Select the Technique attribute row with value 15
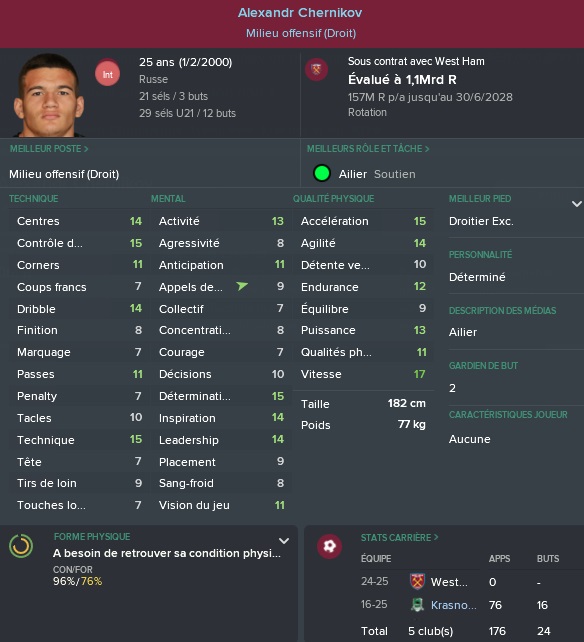Image resolution: width=584 pixels, height=642 pixels. click(x=79, y=440)
